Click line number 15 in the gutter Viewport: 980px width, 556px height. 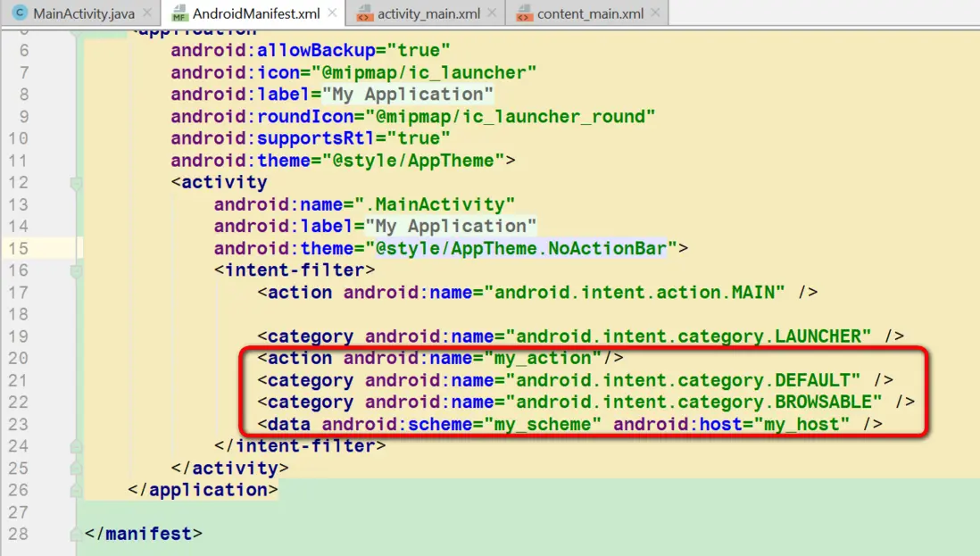pyautogui.click(x=18, y=249)
